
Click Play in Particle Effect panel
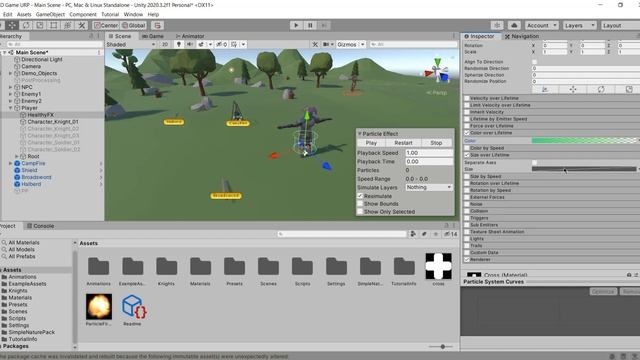click(371, 143)
